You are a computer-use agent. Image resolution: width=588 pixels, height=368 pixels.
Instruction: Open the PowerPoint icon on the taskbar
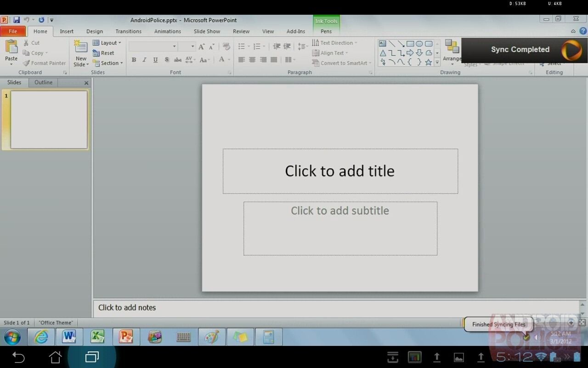click(126, 337)
